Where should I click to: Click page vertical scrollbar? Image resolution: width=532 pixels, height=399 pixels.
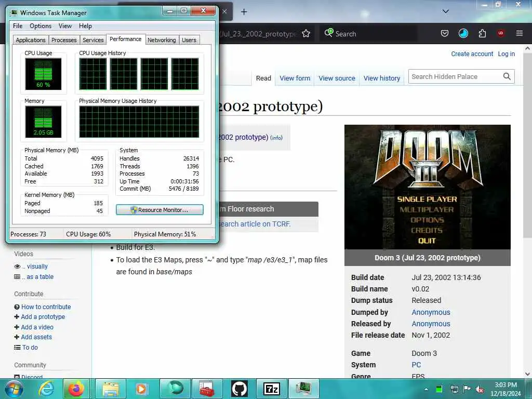click(527, 146)
